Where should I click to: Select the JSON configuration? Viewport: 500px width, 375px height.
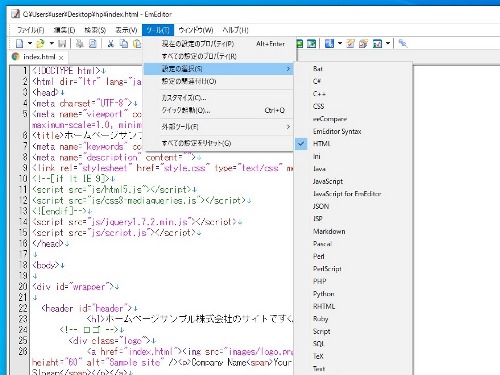coord(353,206)
